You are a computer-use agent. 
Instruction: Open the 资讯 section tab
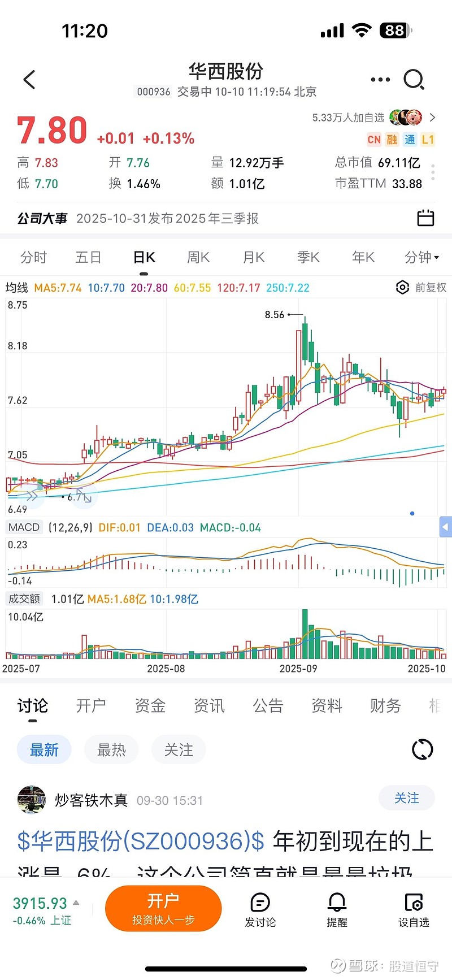click(x=209, y=705)
